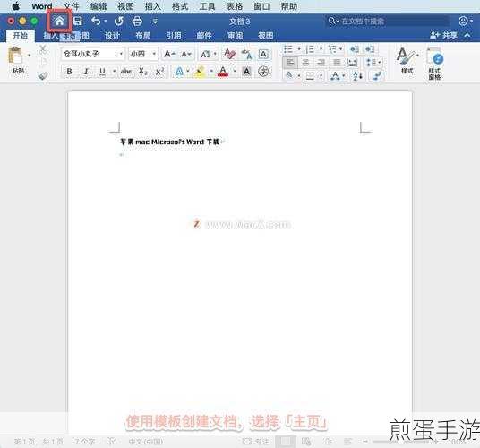Open the quick access toolbar customize arrow

pos(155,22)
